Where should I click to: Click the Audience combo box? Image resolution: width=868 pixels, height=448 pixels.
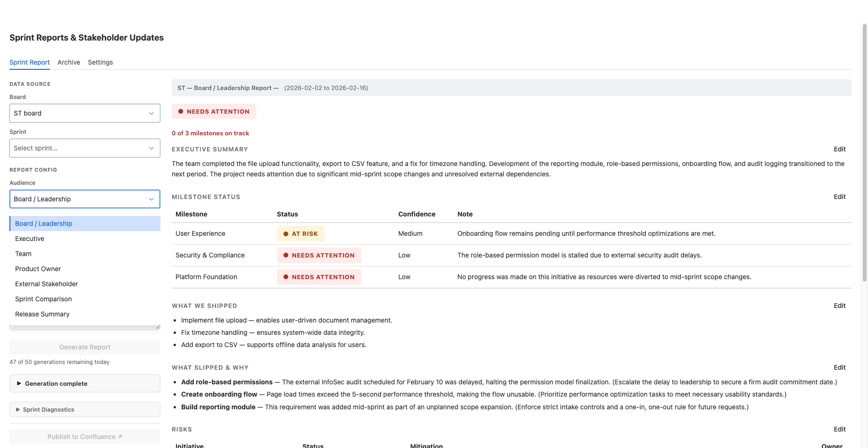(x=84, y=199)
